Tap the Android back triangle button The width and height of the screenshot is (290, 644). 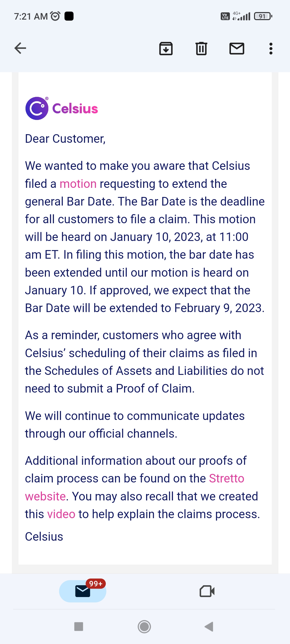[209, 627]
